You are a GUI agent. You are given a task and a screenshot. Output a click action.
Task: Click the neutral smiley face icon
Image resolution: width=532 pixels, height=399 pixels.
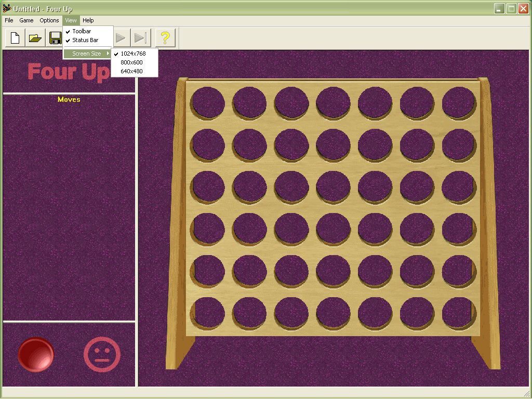102,355
